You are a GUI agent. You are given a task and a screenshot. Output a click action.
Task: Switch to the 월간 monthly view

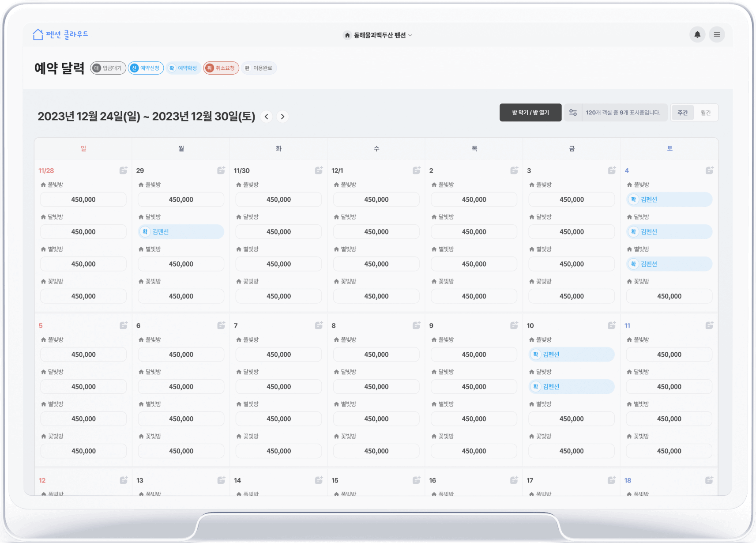coord(706,113)
